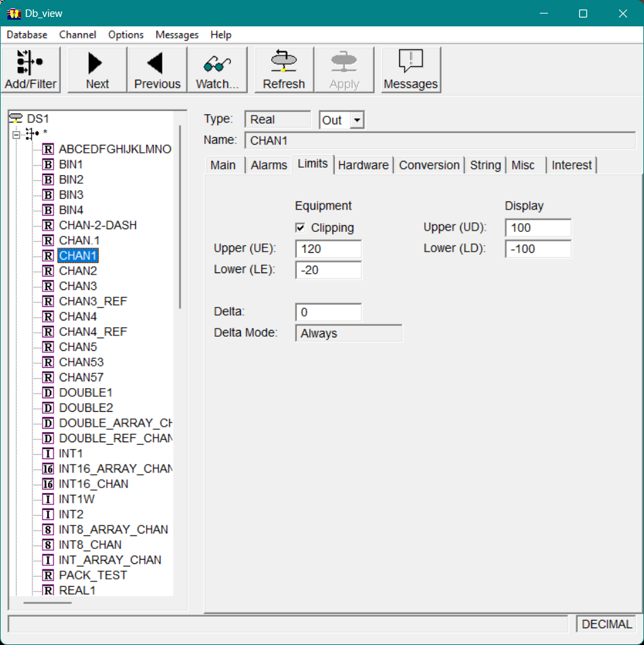Click the Previous channel arrow icon

pyautogui.click(x=156, y=63)
